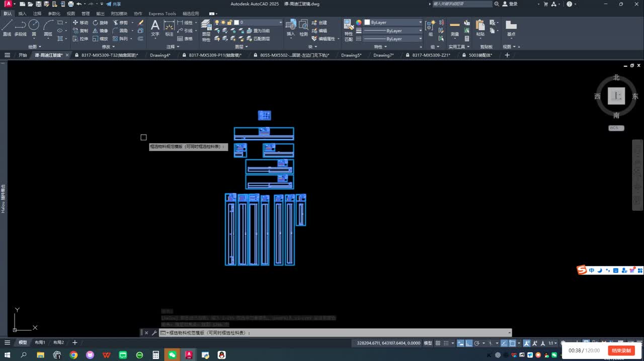Click the Paste (粘贴) clipboard icon
Screen dimensions: 644x361
pyautogui.click(x=480, y=28)
